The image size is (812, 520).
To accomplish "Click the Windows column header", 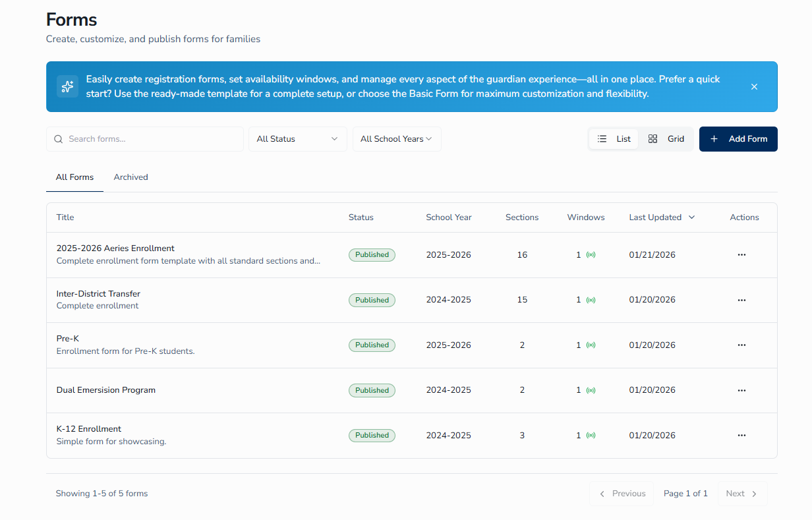I will [x=586, y=217].
